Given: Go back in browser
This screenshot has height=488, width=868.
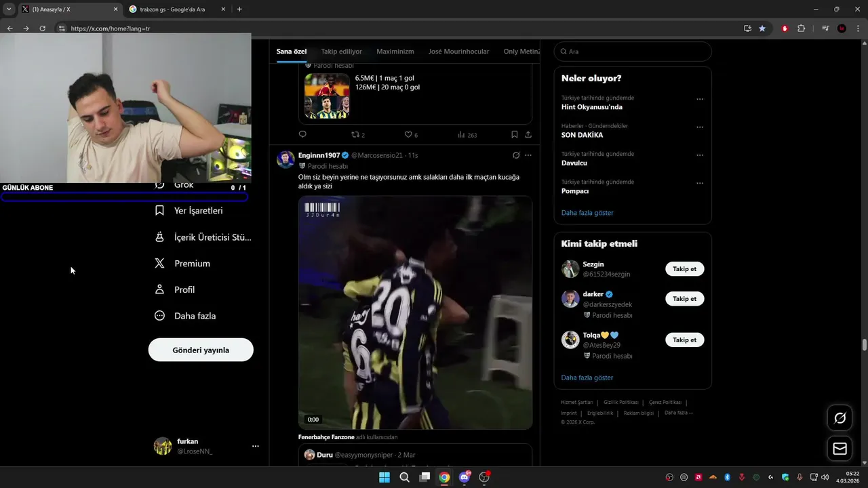Looking at the screenshot, I should tap(9, 28).
